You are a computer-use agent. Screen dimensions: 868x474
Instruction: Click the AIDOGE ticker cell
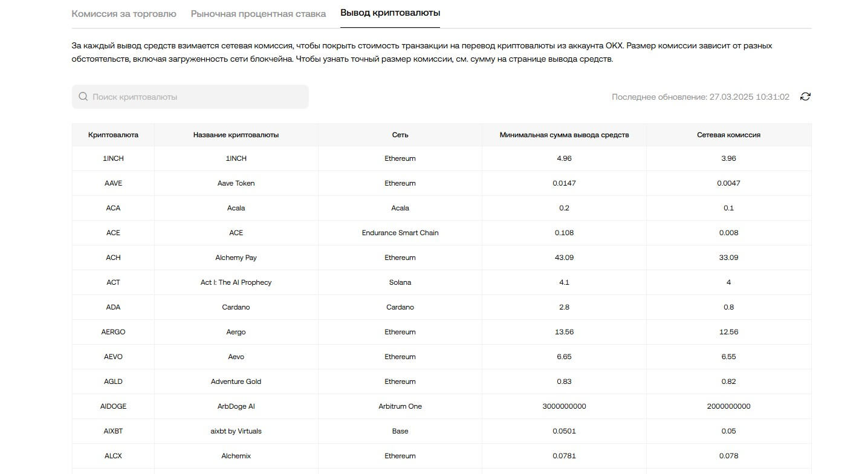(113, 406)
